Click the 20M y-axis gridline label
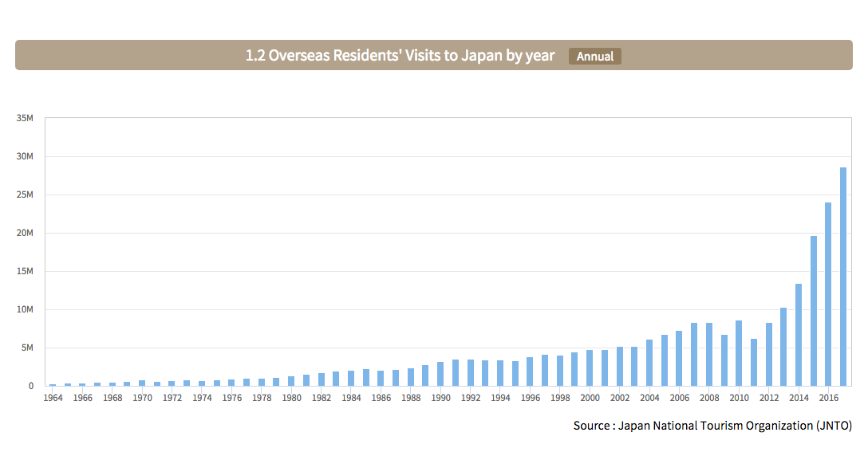868x452 pixels. point(25,233)
